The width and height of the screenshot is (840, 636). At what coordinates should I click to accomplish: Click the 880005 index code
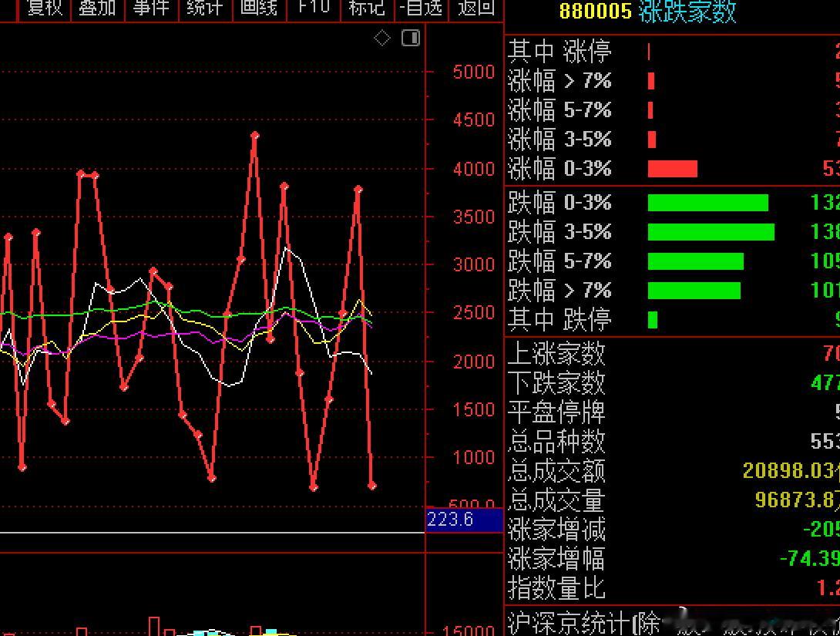point(595,12)
